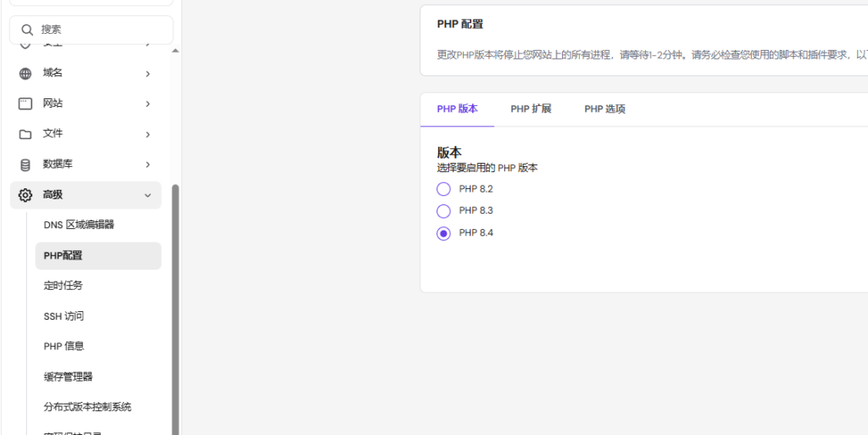Click the database icon beside 数据库

click(25, 165)
